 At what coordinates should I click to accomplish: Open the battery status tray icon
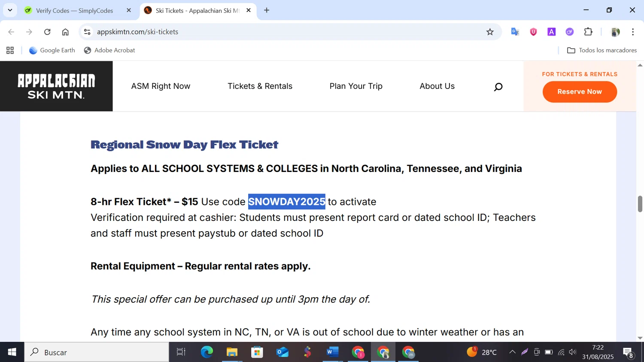549,352
